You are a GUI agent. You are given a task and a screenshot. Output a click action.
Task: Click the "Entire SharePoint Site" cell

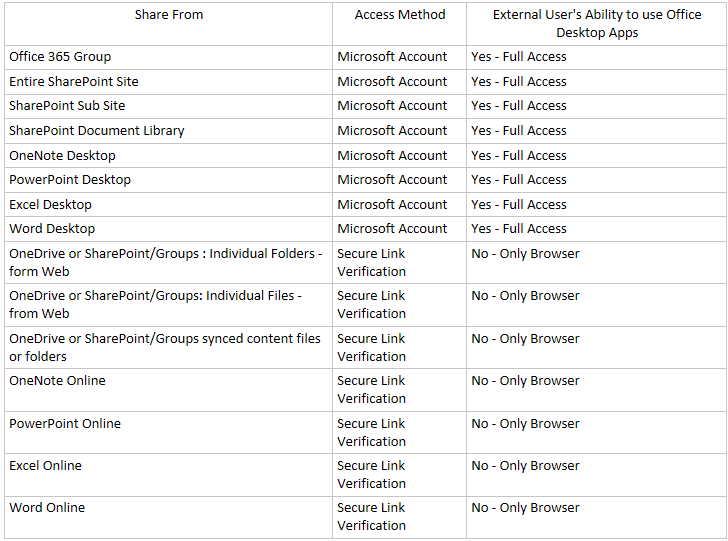tap(74, 81)
